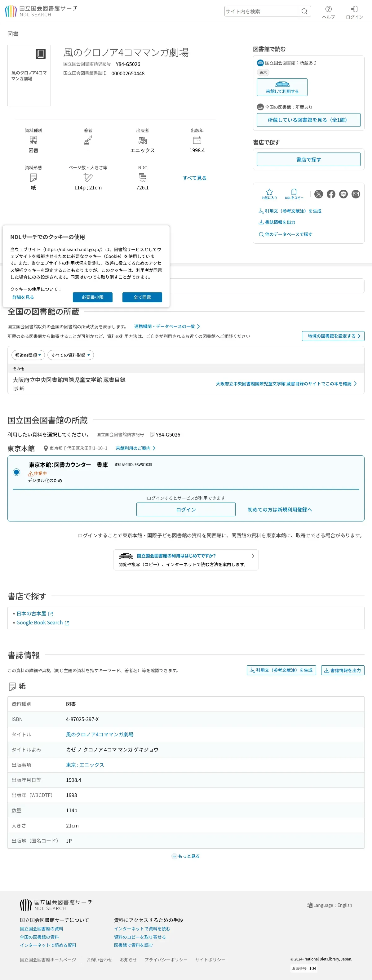
Task: Copy URL with the URLをコピー icon
Action: tap(294, 194)
